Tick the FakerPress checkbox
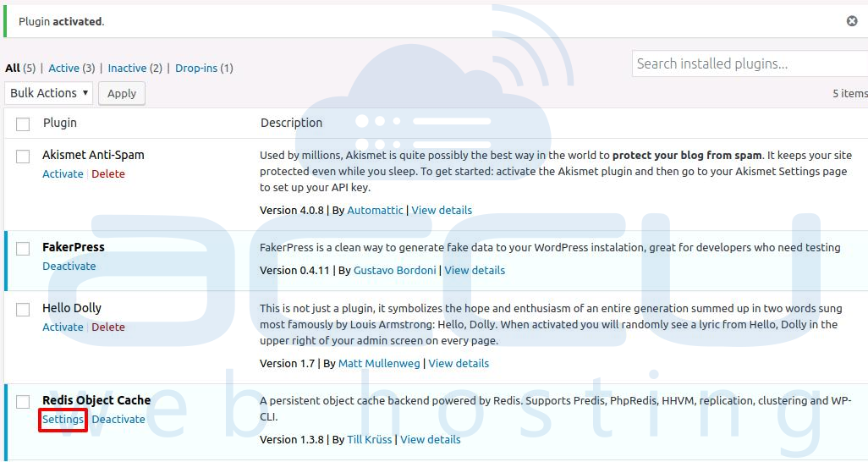 (23, 249)
